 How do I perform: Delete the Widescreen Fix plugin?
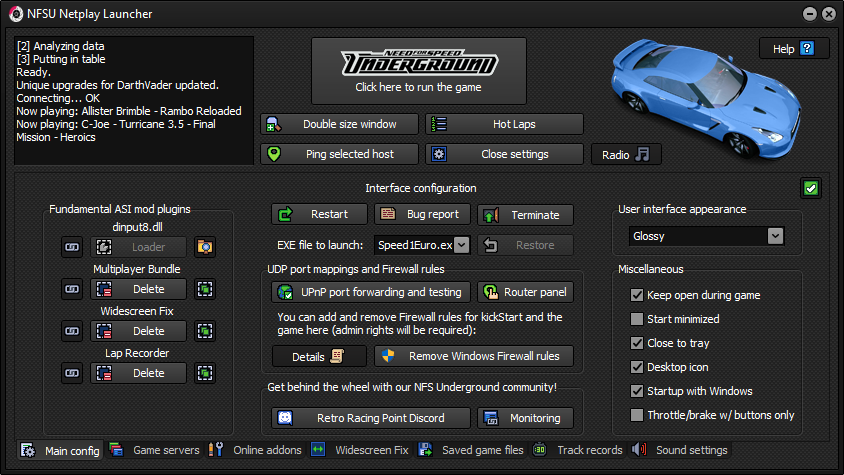(138, 331)
